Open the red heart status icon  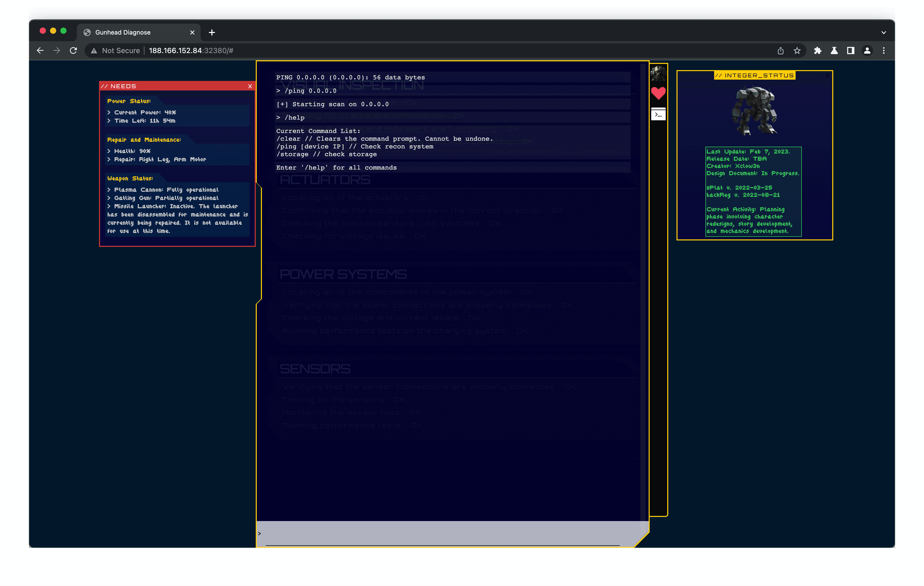(658, 93)
